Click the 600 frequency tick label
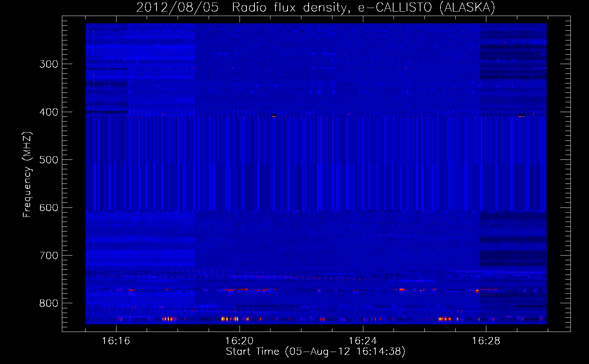The height and width of the screenshot is (364, 589). [49, 208]
